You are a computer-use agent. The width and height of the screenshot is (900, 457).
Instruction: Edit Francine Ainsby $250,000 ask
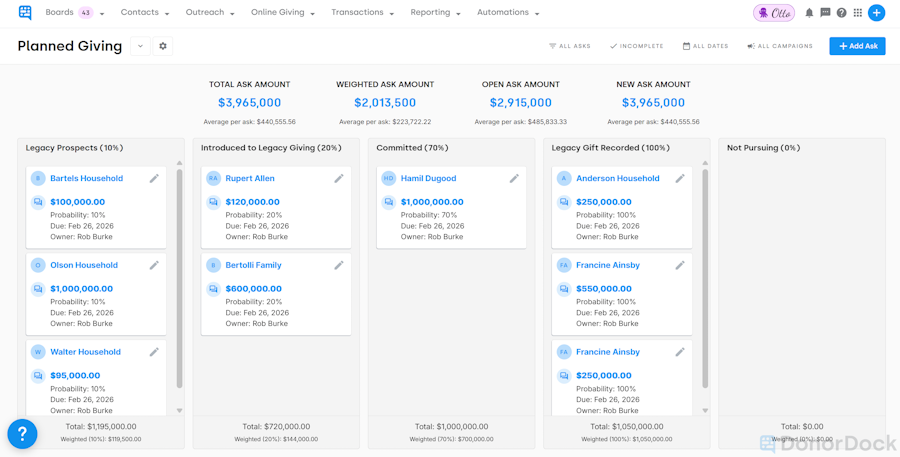pyautogui.click(x=680, y=352)
